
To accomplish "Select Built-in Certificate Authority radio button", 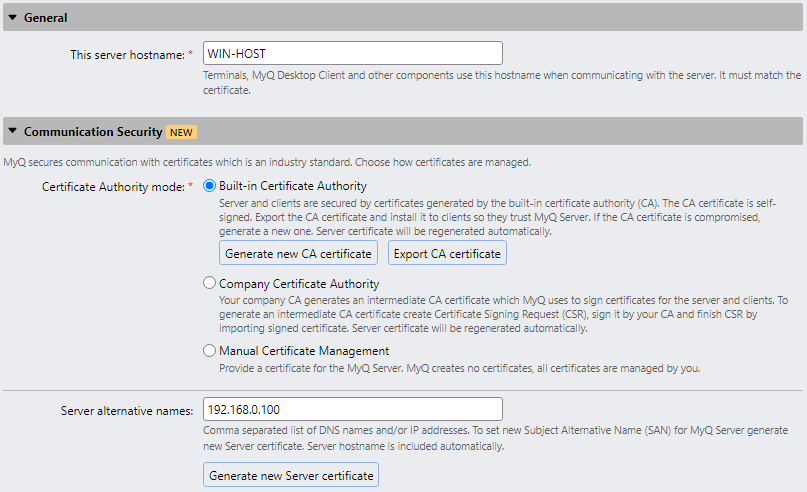I will pyautogui.click(x=209, y=186).
